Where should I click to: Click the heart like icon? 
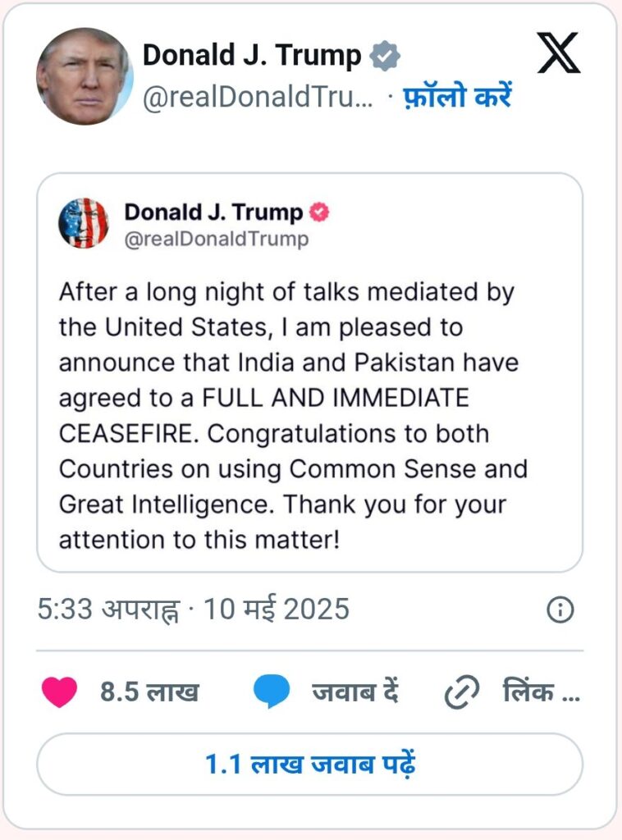(59, 693)
